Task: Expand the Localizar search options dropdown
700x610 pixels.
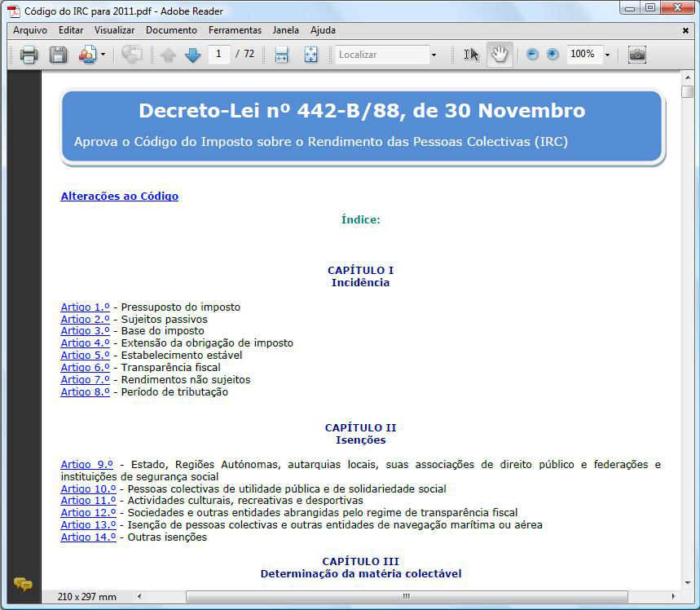Action: tap(434, 55)
